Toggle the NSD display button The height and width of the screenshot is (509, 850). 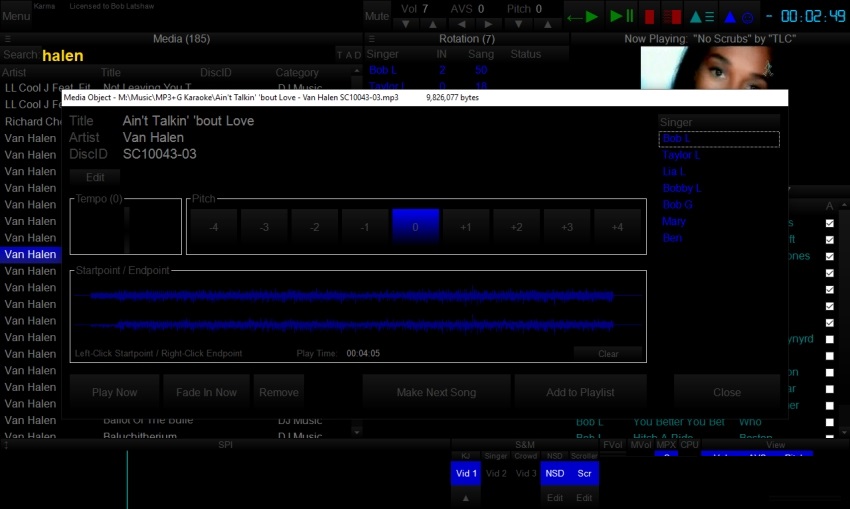click(554, 473)
